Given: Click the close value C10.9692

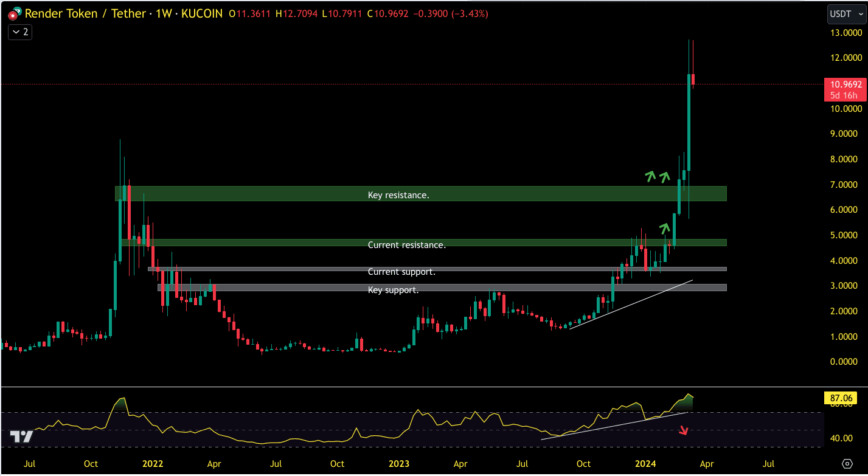Looking at the screenshot, I should (x=387, y=13).
